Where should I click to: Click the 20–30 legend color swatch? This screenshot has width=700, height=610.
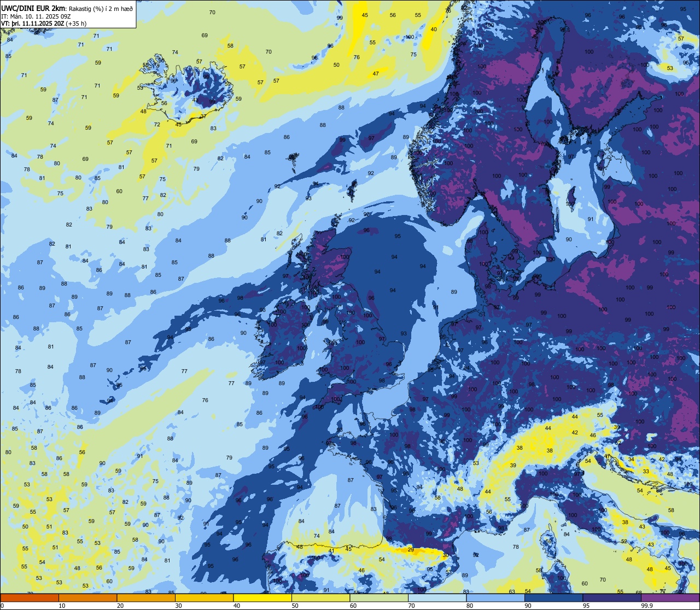(x=146, y=597)
